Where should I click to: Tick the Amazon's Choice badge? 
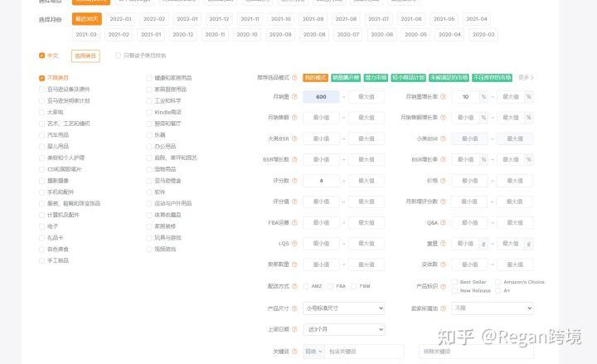click(x=498, y=282)
